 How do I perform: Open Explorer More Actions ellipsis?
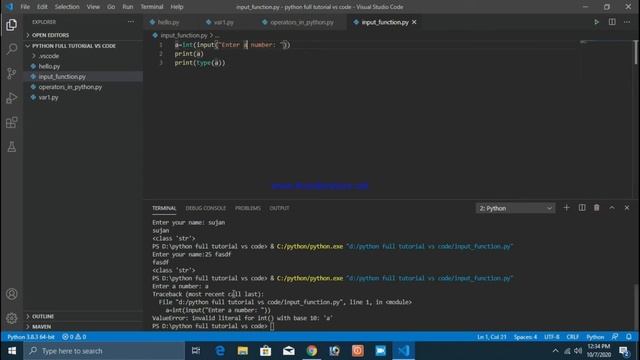click(x=131, y=22)
